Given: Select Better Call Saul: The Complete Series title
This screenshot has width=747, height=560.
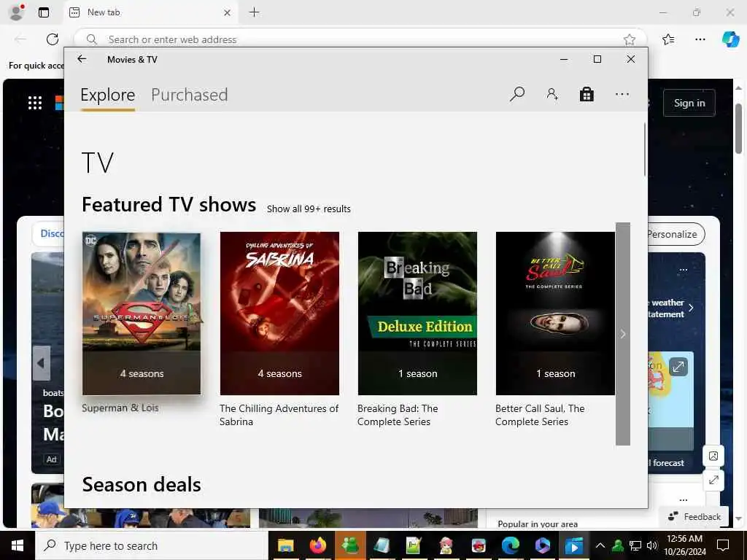Looking at the screenshot, I should coord(540,415).
